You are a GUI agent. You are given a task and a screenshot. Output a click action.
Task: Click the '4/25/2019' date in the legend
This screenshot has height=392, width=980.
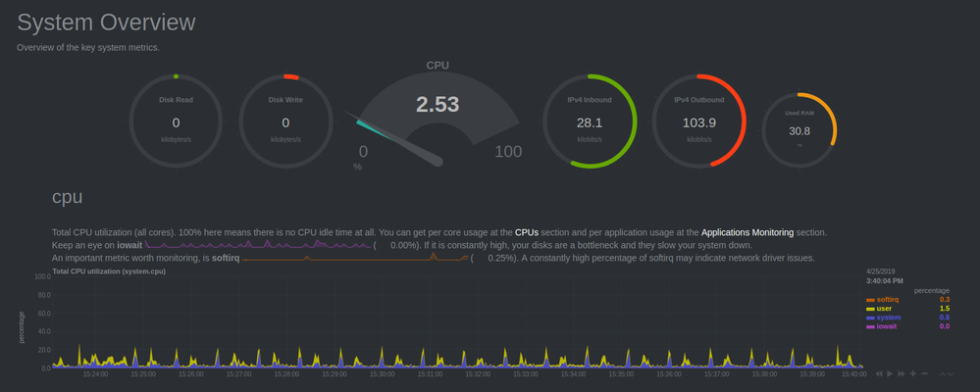881,271
